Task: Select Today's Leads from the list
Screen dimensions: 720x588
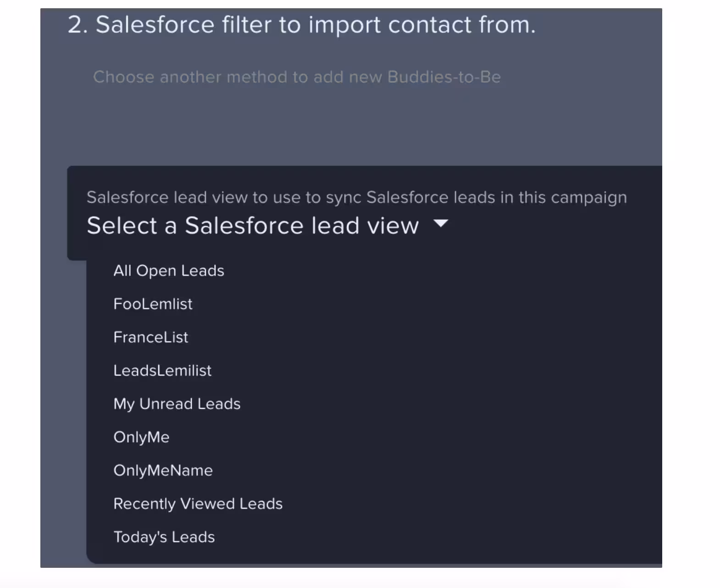Action: [x=164, y=537]
